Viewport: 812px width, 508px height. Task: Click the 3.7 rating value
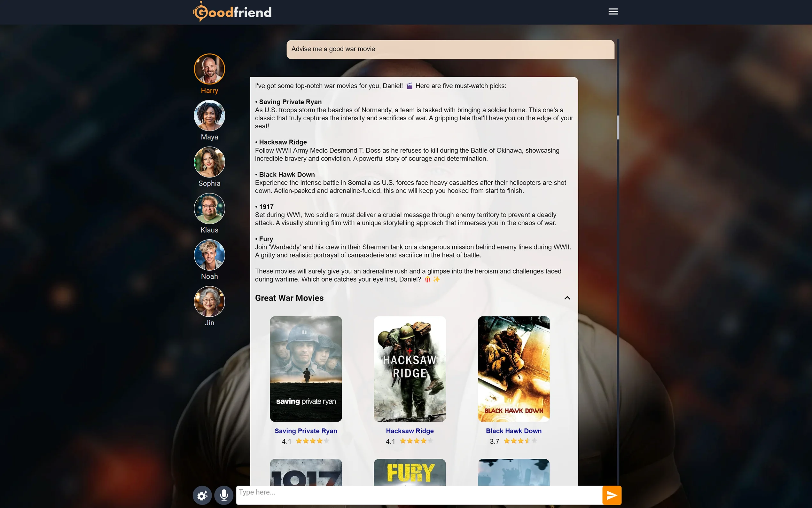click(495, 441)
